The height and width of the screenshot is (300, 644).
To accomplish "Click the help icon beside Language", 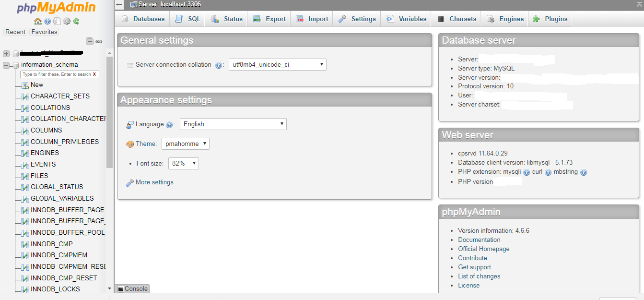I will (x=169, y=124).
